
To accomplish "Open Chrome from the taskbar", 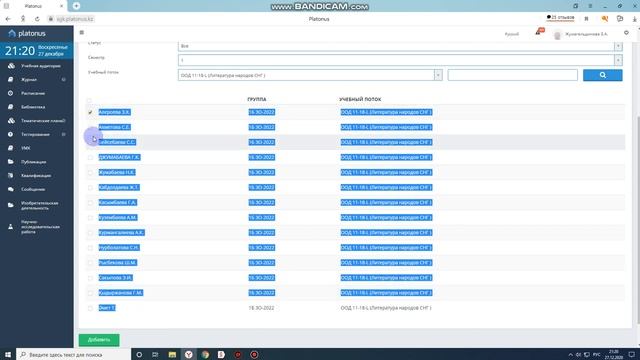I will click(205, 355).
